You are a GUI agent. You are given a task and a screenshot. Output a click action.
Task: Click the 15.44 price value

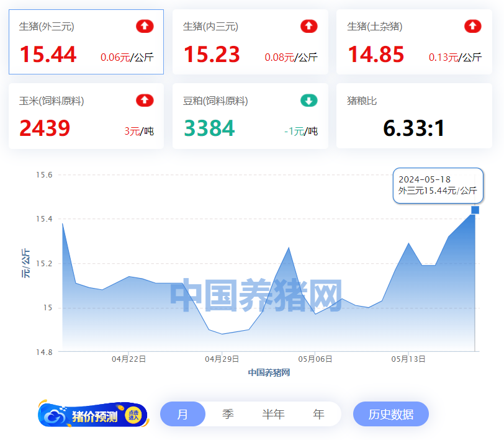coord(48,55)
